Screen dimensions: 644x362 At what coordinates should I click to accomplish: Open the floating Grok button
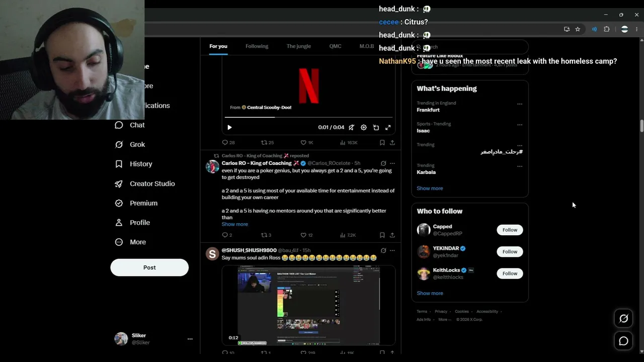coord(623,318)
